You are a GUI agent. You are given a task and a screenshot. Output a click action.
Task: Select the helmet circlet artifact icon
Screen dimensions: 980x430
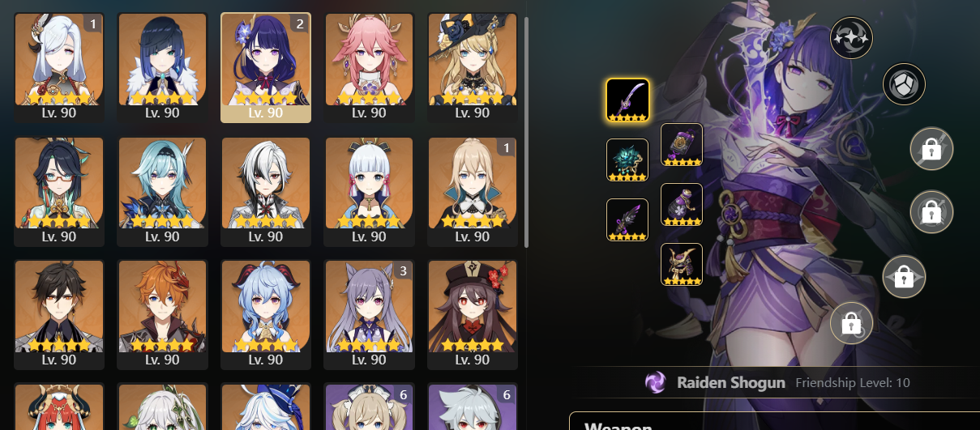(x=682, y=265)
